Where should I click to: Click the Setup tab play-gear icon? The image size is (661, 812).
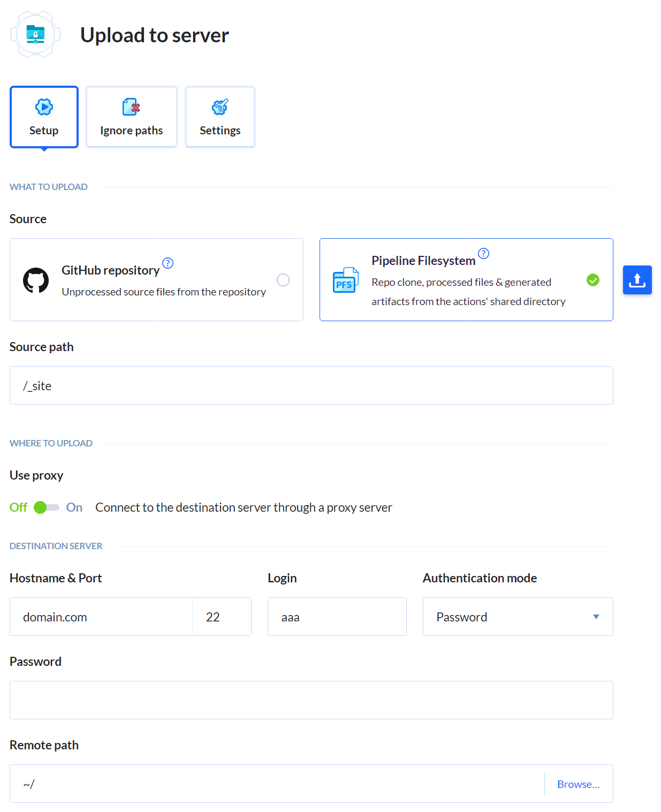44,107
